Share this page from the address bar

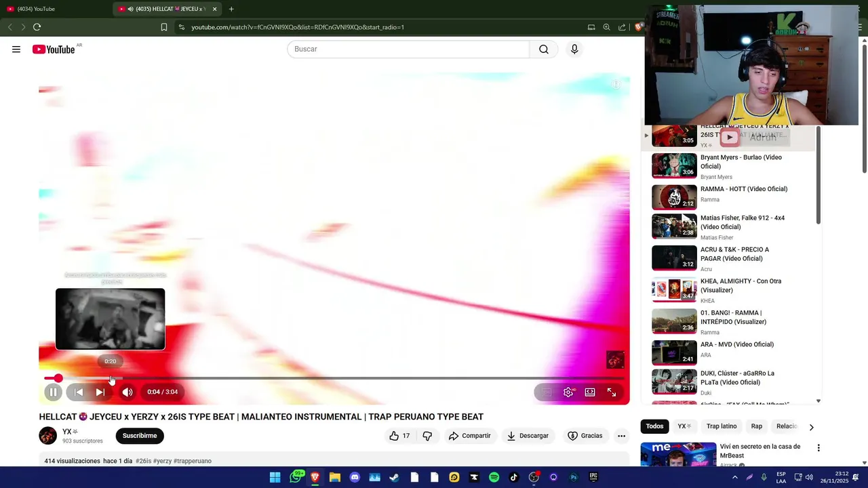click(x=622, y=27)
